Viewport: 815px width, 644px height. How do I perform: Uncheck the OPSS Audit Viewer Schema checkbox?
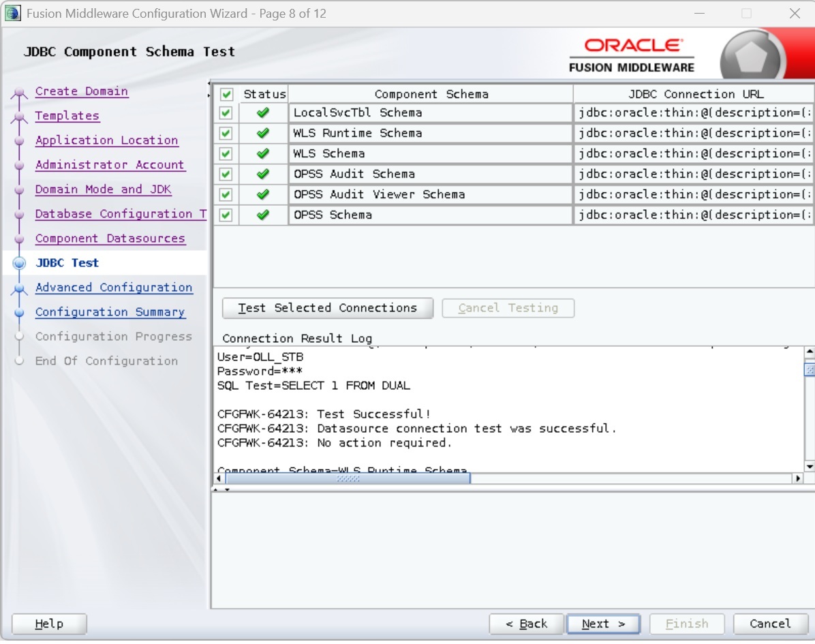coord(226,195)
